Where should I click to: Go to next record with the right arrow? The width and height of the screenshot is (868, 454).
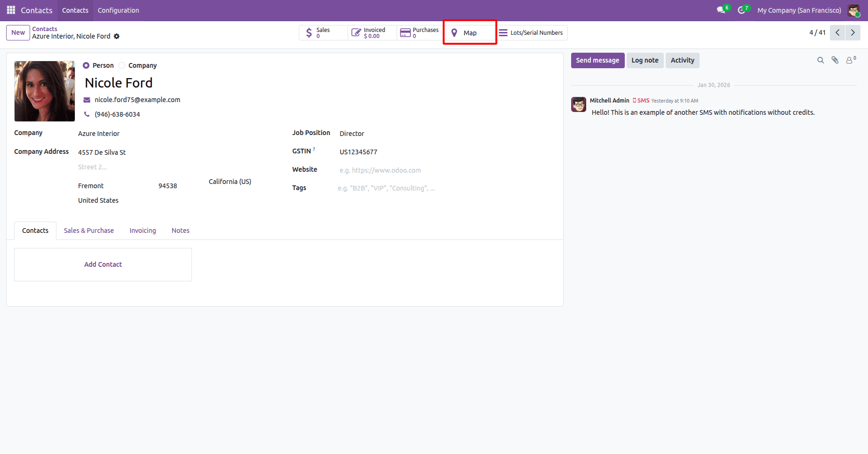[853, 32]
